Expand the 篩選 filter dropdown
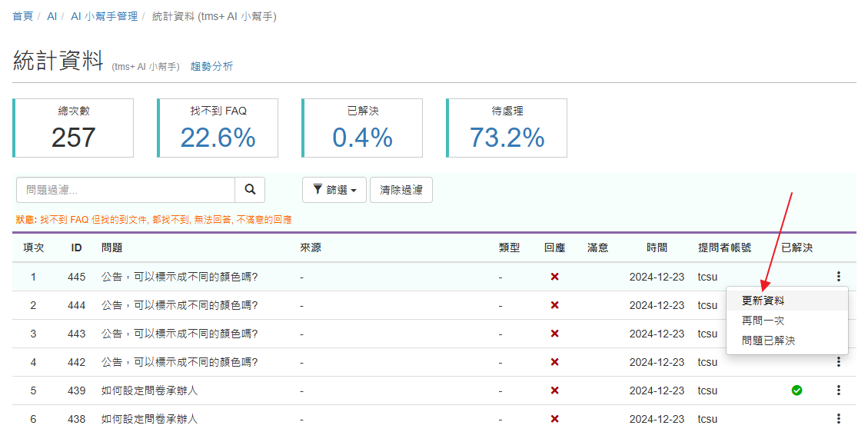Viewport: 868px width, 432px height. 334,190
